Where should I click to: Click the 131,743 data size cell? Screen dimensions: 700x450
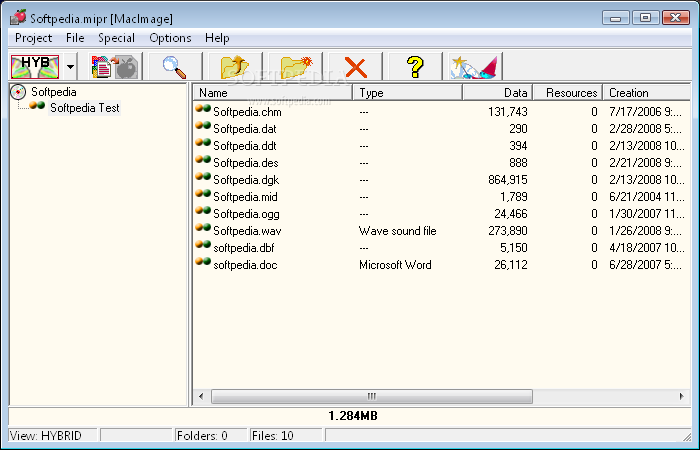pyautogui.click(x=508, y=112)
